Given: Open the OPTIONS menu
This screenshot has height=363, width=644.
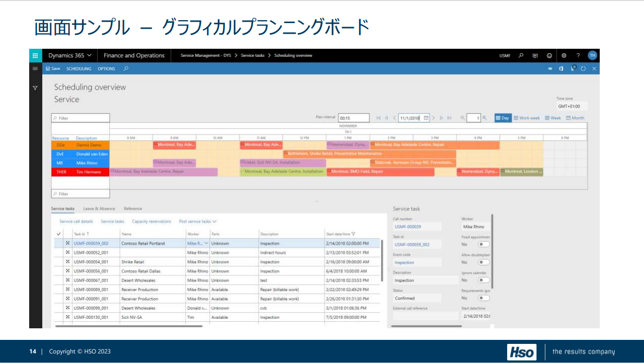Looking at the screenshot, I should [107, 69].
